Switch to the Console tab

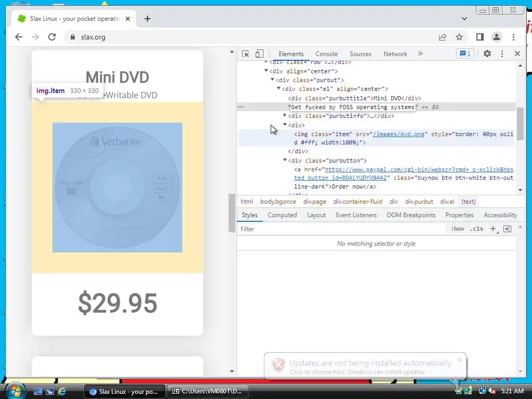pos(326,54)
